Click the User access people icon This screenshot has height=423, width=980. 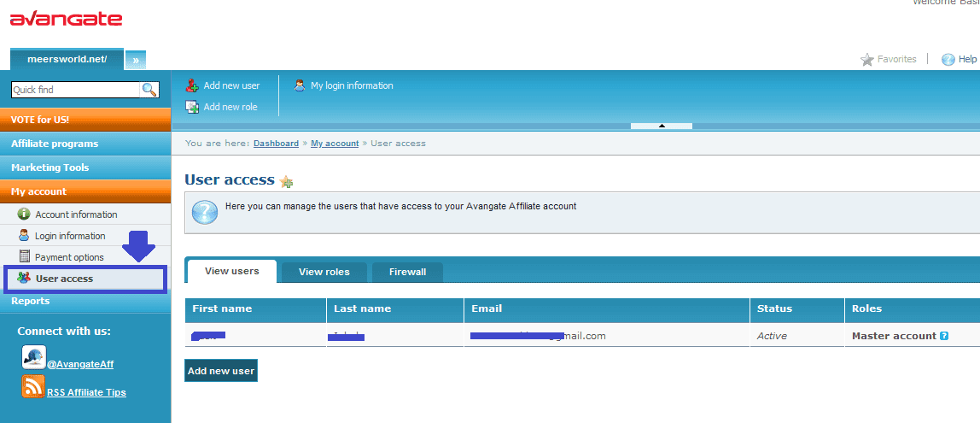pos(25,278)
